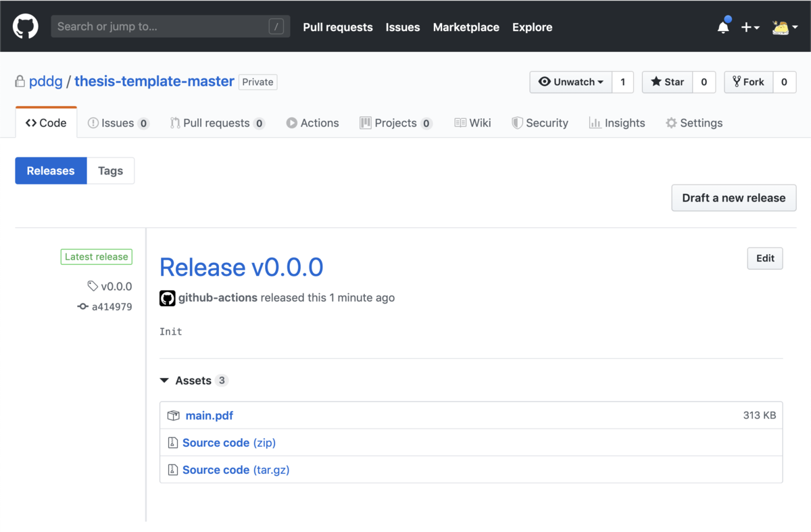
Task: Switch to the Code tab
Action: click(x=46, y=122)
